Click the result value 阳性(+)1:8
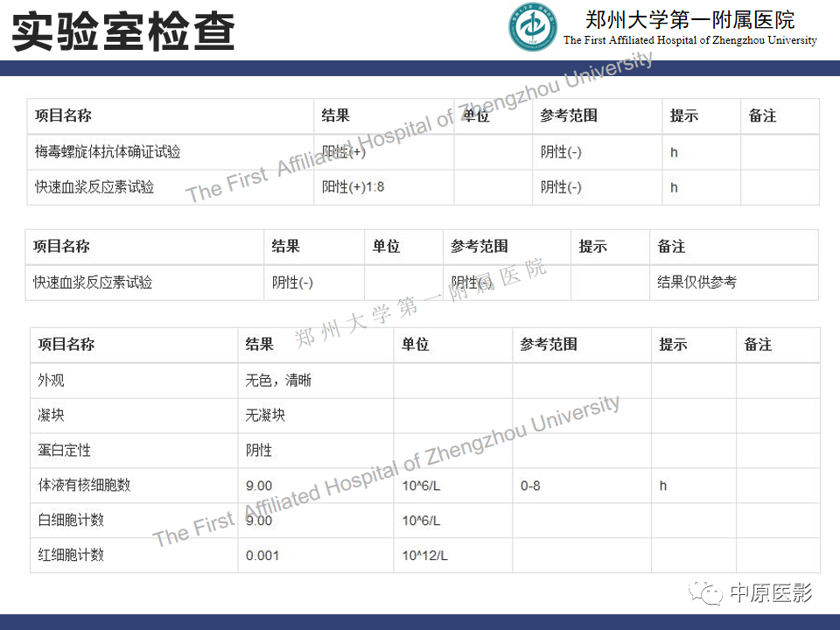Image resolution: width=840 pixels, height=630 pixels. coord(353,186)
